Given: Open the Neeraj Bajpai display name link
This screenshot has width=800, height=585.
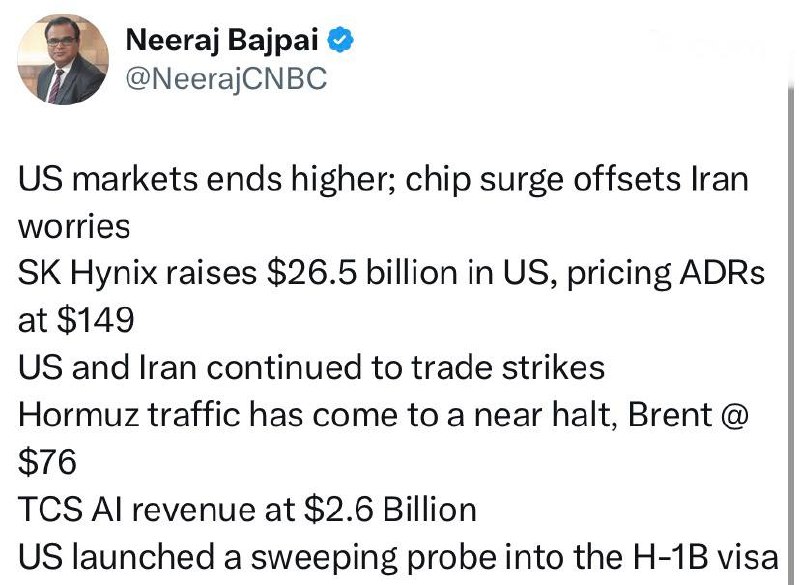Looking at the screenshot, I should [x=222, y=40].
